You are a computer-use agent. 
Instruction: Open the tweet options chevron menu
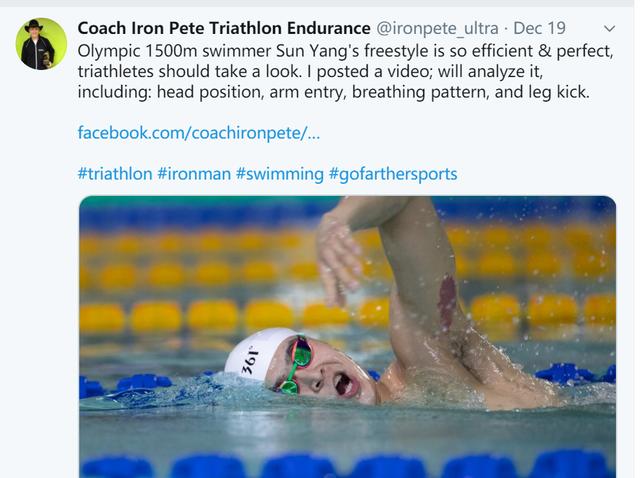coord(609,29)
